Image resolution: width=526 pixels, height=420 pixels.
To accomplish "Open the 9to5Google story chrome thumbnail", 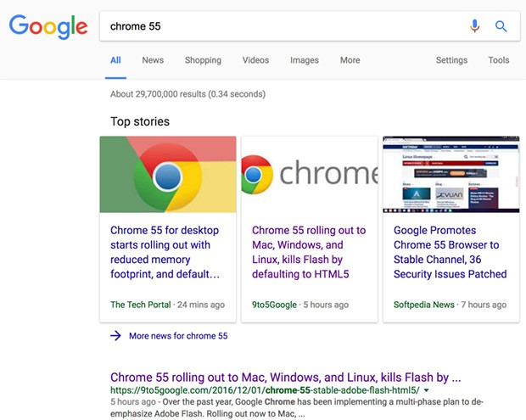I will tap(310, 174).
